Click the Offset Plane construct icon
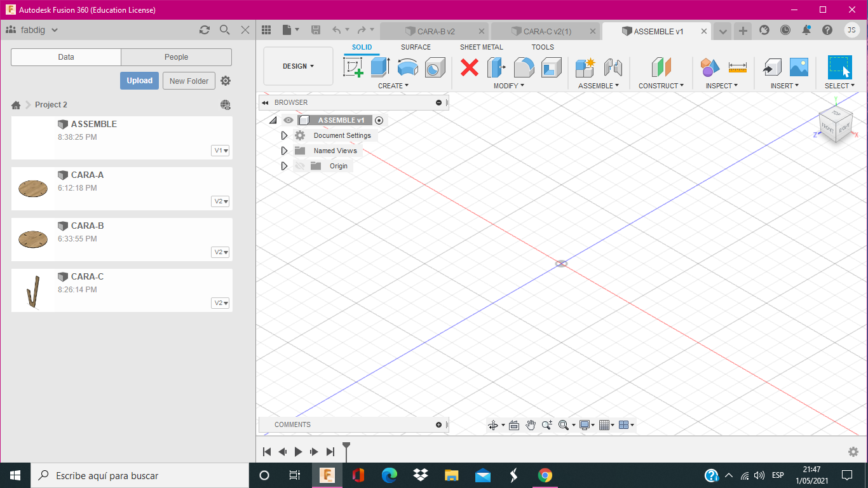This screenshot has height=488, width=868. click(661, 67)
